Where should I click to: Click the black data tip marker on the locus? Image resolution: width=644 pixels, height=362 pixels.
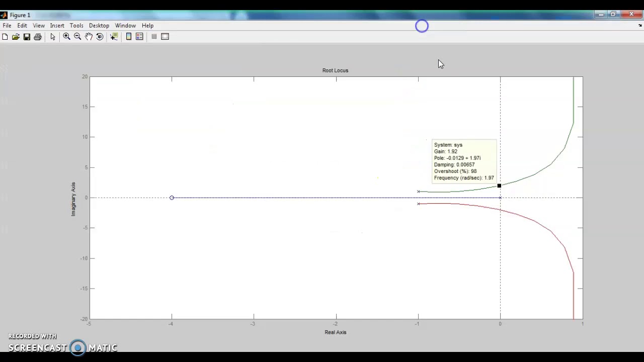pos(499,186)
